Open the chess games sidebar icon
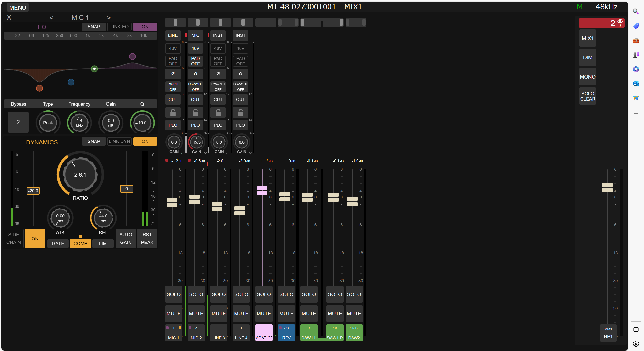 (636, 55)
